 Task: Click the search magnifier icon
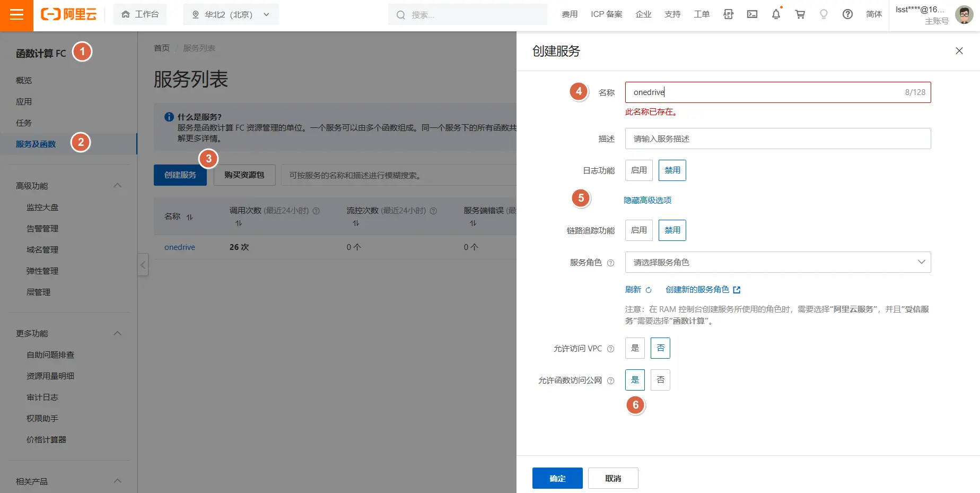coord(401,15)
